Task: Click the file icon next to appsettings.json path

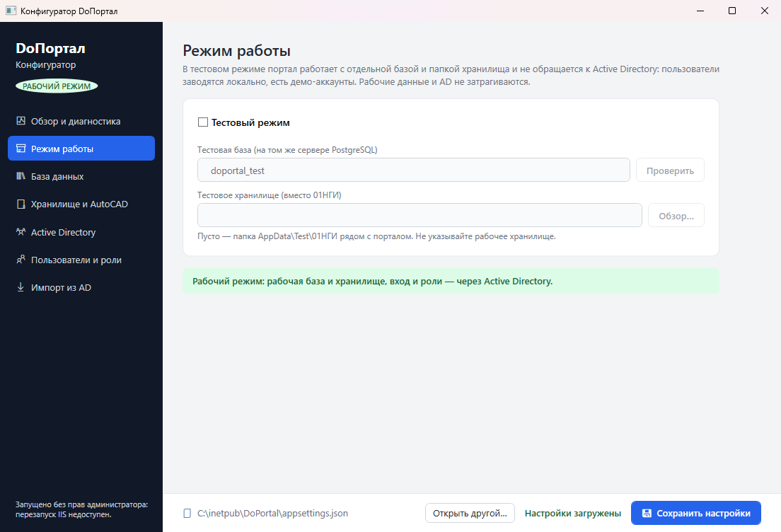Action: (187, 514)
